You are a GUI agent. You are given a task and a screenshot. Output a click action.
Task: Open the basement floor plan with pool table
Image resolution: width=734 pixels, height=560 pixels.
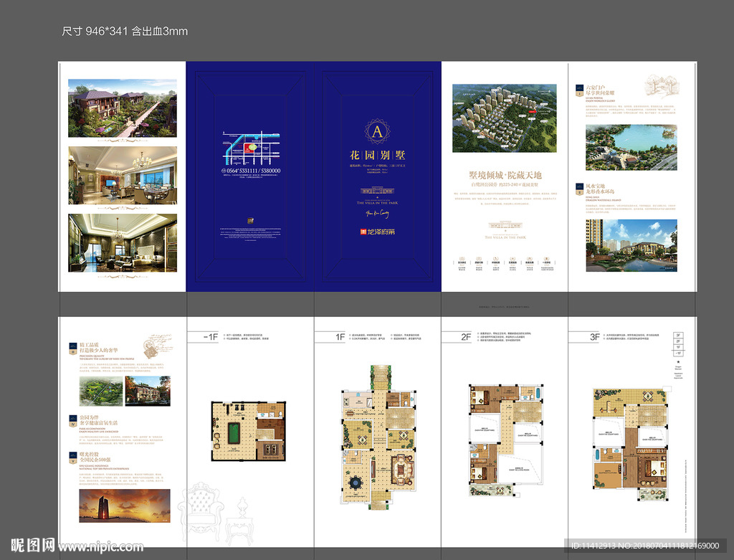click(248, 431)
